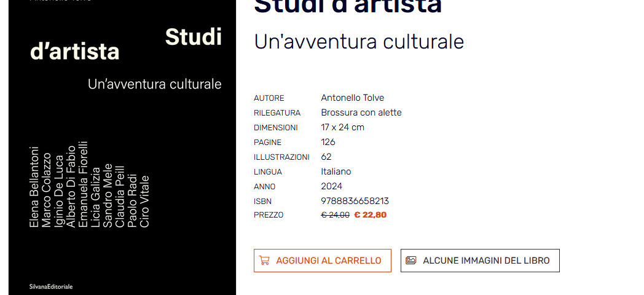Click the publication year 2024
Viewport: 644px width, 295px height.
click(x=331, y=186)
